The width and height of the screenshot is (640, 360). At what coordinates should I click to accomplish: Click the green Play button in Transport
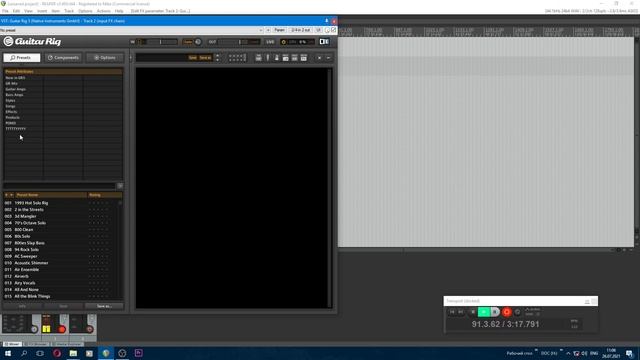coord(484,312)
